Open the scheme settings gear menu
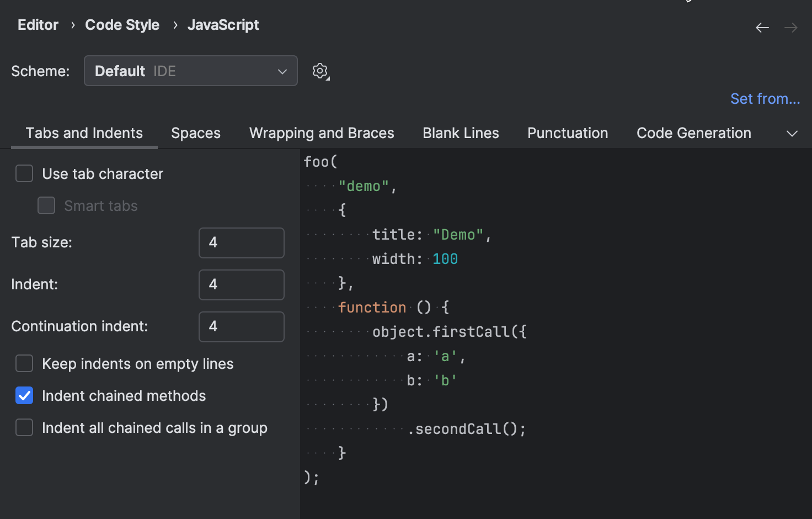 320,71
